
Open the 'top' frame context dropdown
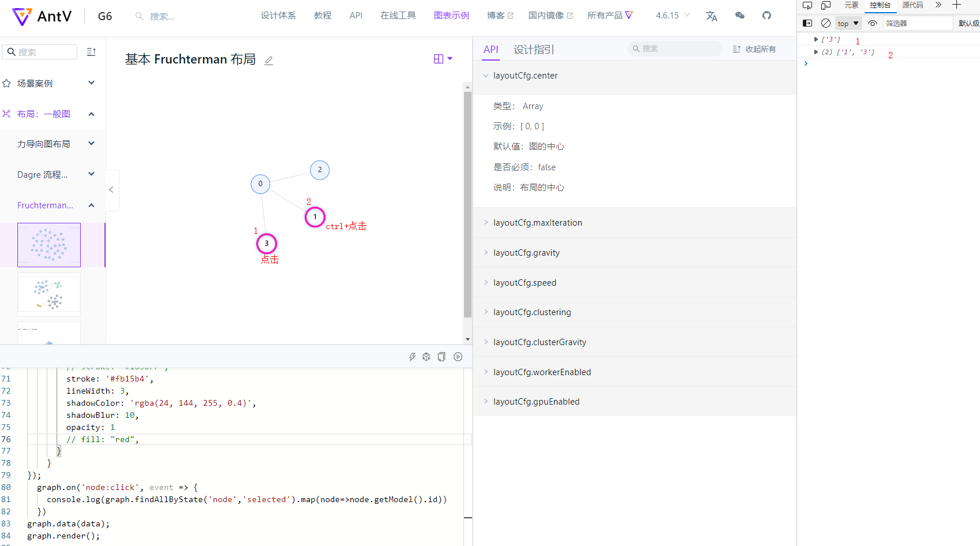[x=847, y=23]
